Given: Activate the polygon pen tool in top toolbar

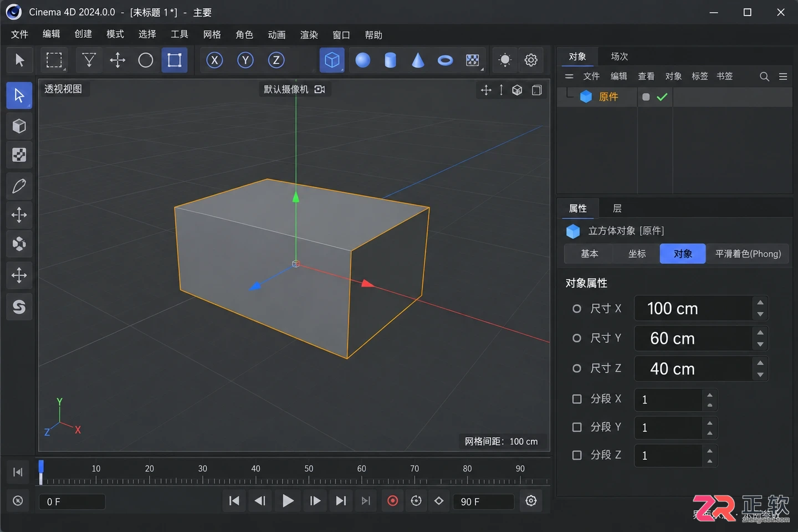Looking at the screenshot, I should [x=89, y=60].
